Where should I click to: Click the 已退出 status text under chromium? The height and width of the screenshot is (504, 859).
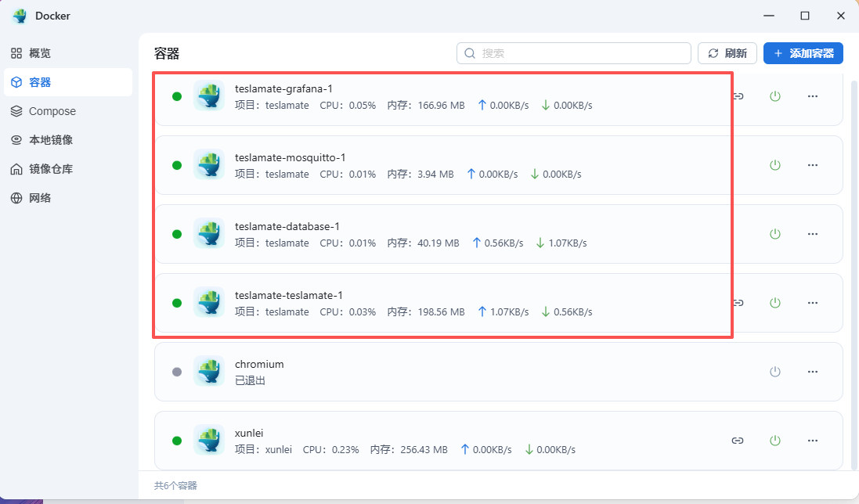(250, 380)
